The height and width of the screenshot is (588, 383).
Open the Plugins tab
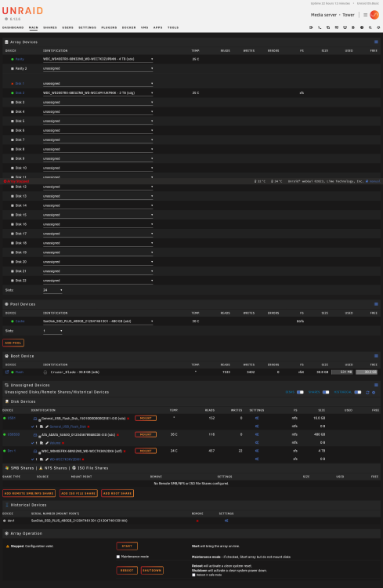[x=109, y=27]
